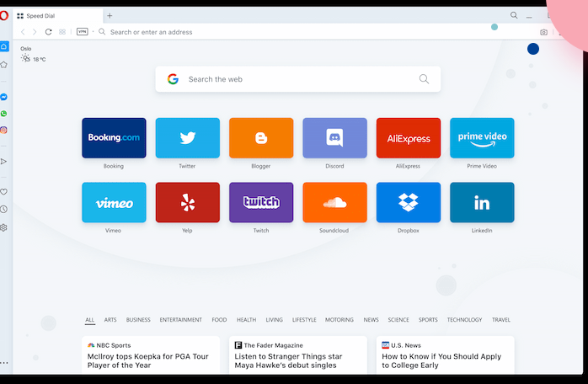Reload the page with the refresh icon
This screenshot has height=384, width=588.
(x=48, y=32)
